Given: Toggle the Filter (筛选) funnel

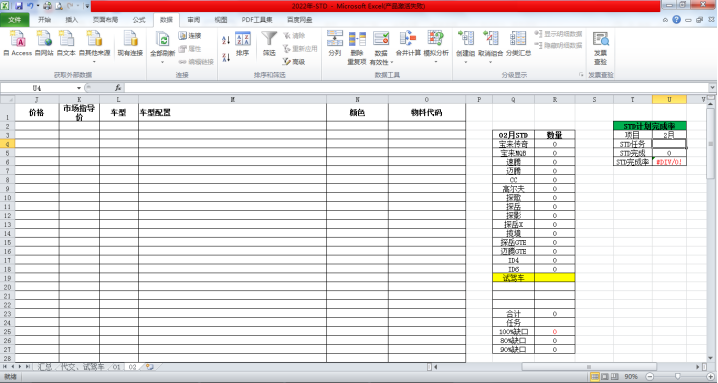Looking at the screenshot, I should coord(269,44).
